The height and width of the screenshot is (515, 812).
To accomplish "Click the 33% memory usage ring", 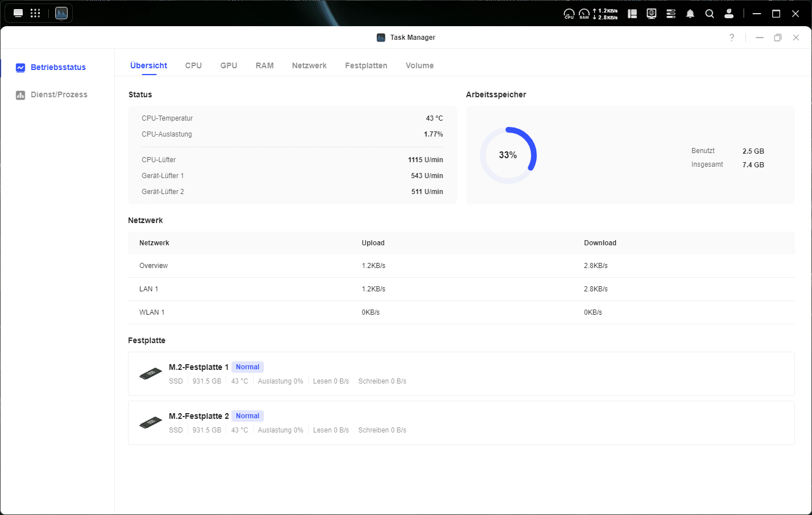I will 508,155.
